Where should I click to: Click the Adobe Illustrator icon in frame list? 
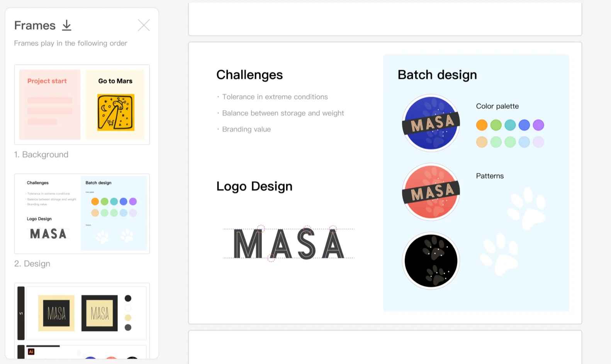point(31,352)
